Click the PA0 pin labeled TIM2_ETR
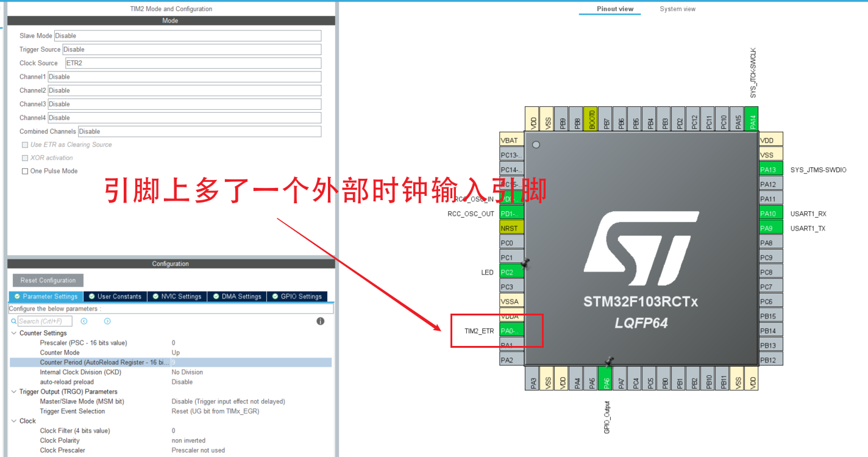868x457 pixels. click(511, 331)
